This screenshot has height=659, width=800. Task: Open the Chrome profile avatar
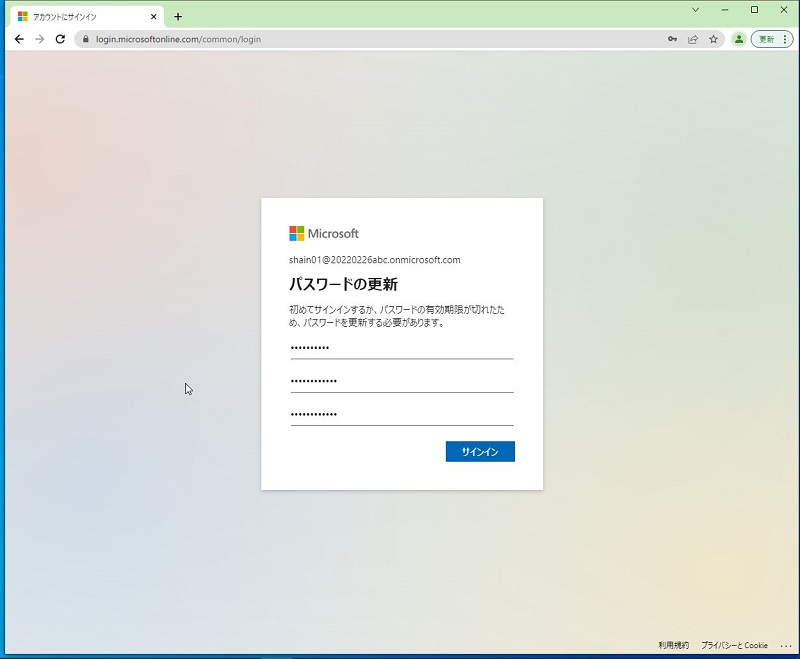pyautogui.click(x=739, y=39)
